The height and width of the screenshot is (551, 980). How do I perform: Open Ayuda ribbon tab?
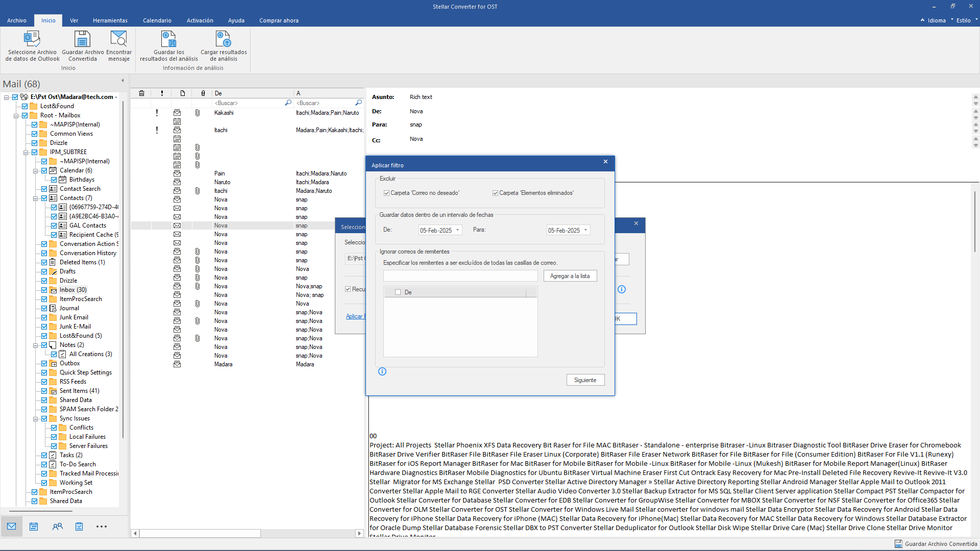[x=236, y=20]
